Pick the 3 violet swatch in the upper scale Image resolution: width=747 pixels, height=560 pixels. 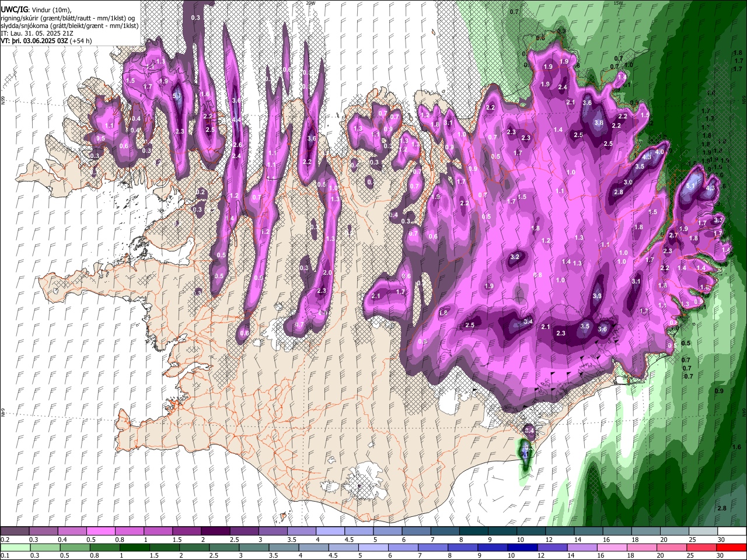(x=273, y=531)
